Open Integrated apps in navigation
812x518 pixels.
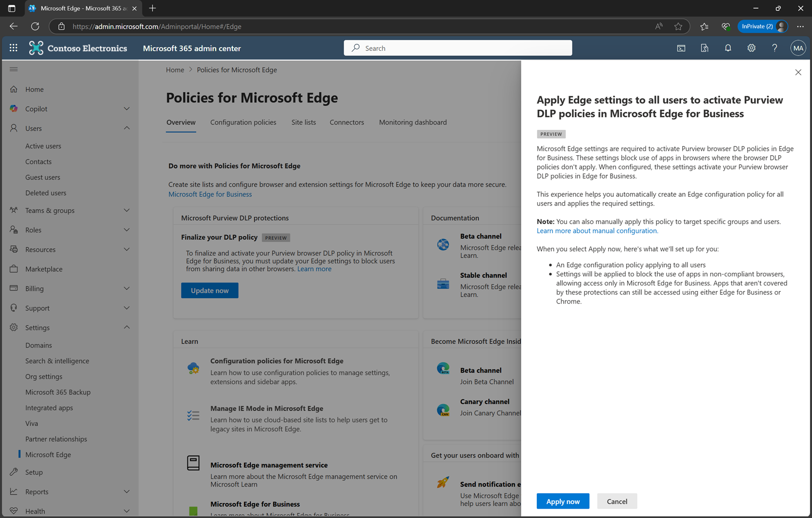point(49,408)
